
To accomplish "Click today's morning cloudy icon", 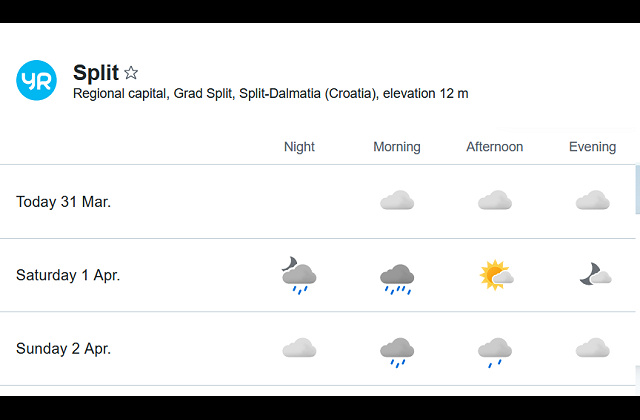I will pyautogui.click(x=397, y=201).
